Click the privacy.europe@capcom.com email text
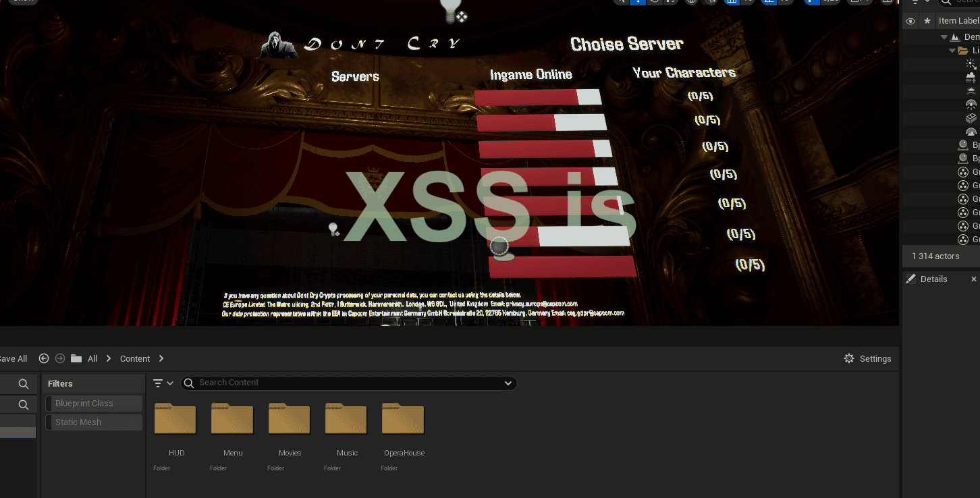 pos(541,304)
